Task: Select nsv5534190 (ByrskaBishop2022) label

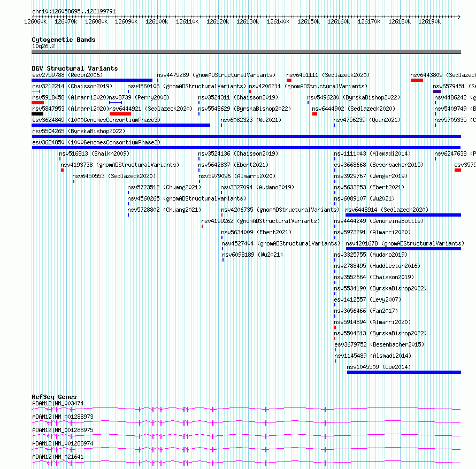Action: point(380,288)
